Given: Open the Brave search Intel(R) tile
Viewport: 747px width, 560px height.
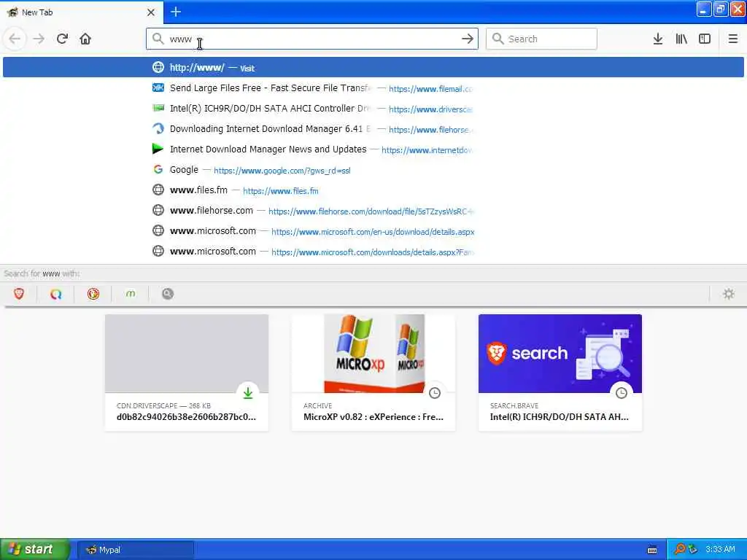Looking at the screenshot, I should coord(560,373).
